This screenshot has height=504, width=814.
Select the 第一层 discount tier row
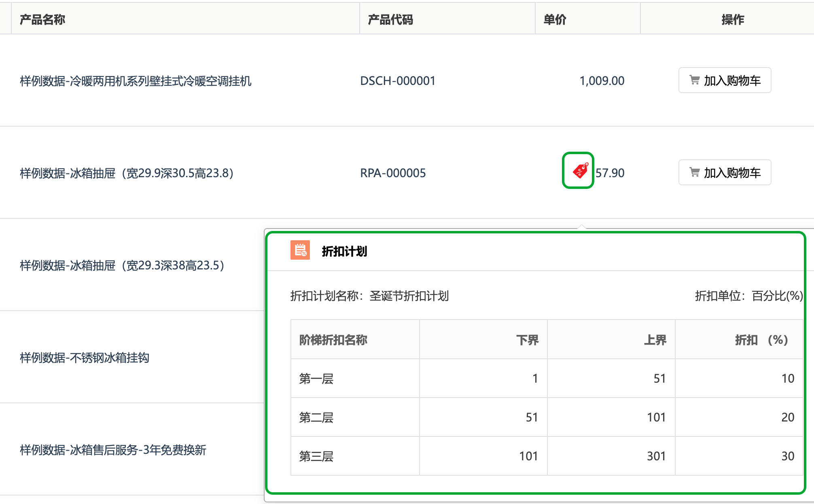pos(316,379)
